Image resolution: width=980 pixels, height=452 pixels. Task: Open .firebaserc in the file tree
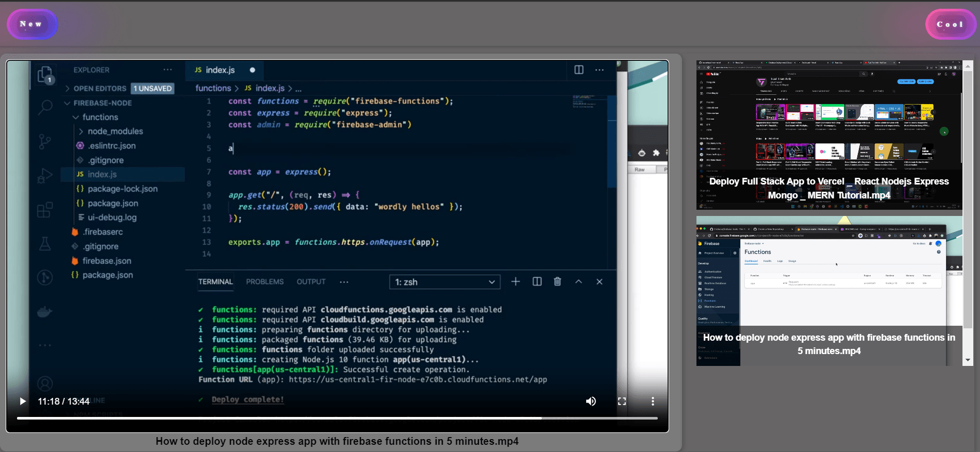103,232
